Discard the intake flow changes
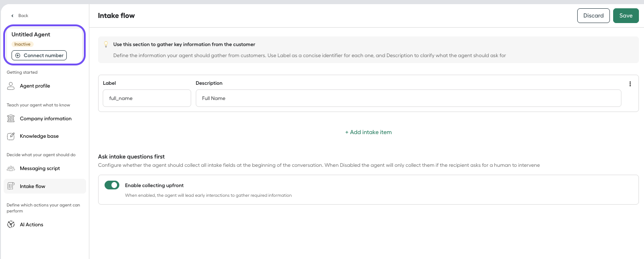 593,16
